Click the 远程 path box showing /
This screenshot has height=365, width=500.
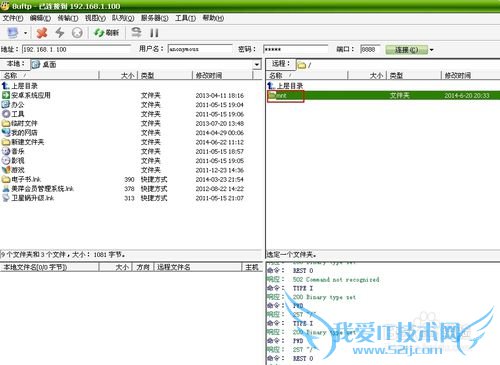pyautogui.click(x=397, y=65)
